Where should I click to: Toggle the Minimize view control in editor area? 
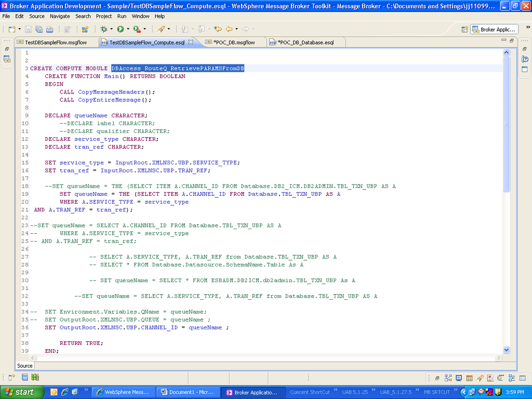504,40
